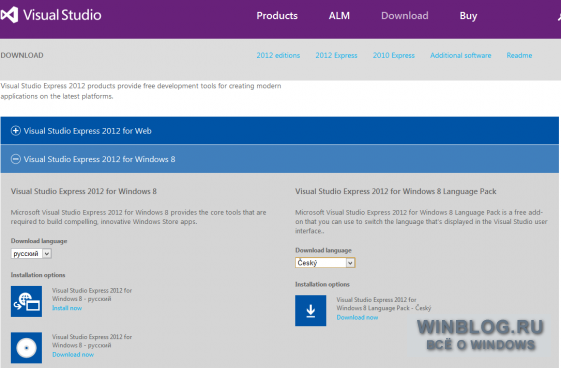The height and width of the screenshot is (368, 561).
Task: Switch to 2012 Express tab
Action: pyautogui.click(x=336, y=55)
